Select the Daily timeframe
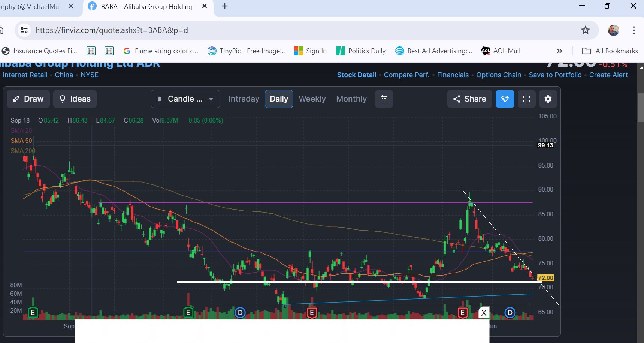This screenshot has height=343, width=644. coord(279,99)
